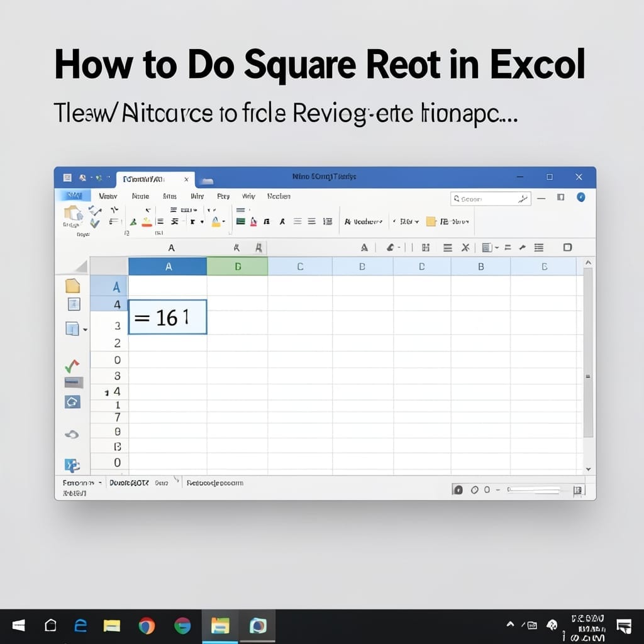
Task: Open the dropdown arrow beside the formula bar paint bucket
Action: (x=399, y=248)
